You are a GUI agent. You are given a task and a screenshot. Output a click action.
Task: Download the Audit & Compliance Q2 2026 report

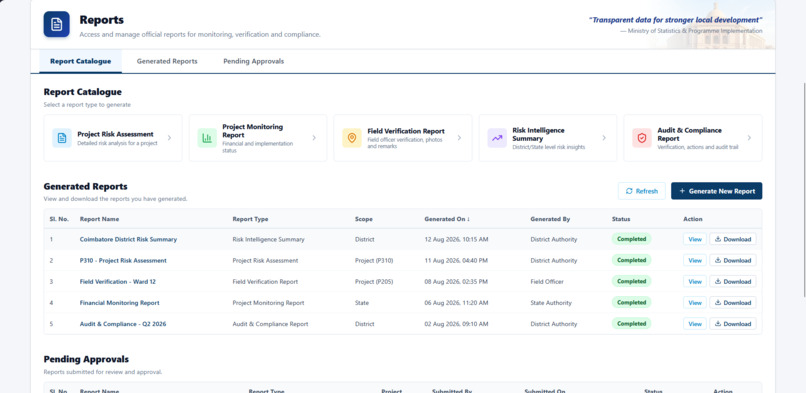(733, 324)
